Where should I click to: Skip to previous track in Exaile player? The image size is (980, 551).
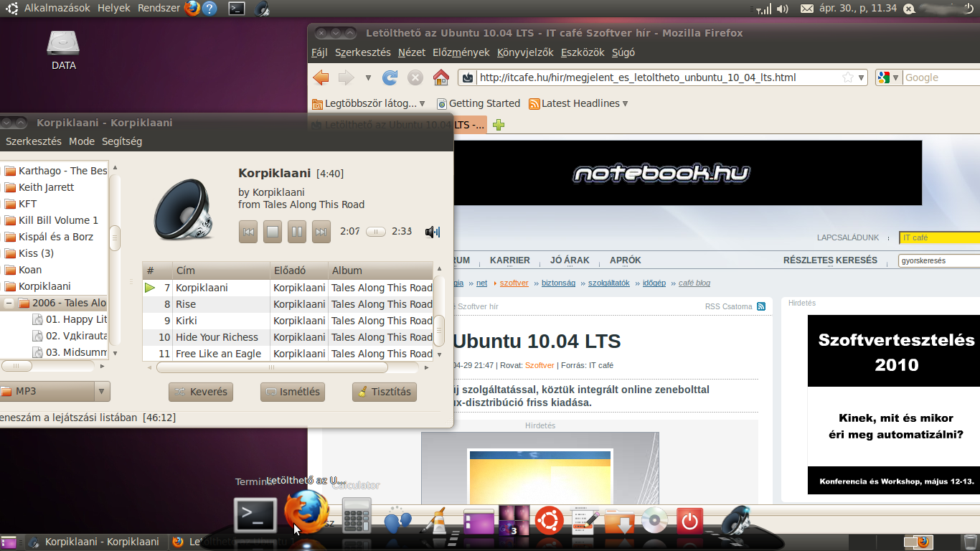(248, 232)
